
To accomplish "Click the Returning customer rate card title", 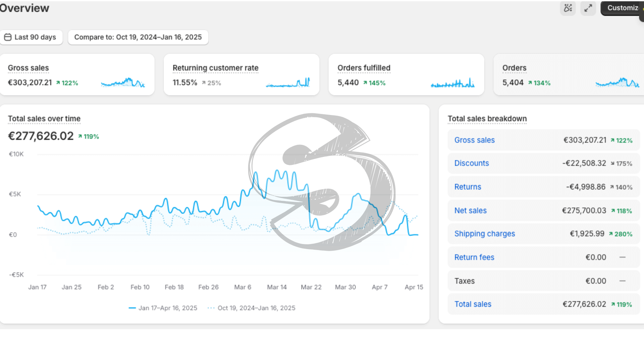I will coord(215,68).
